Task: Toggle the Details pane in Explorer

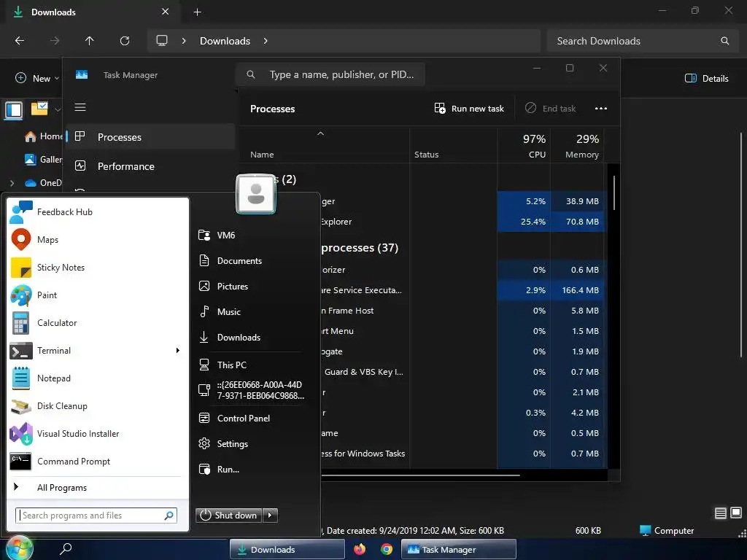Action: click(706, 78)
